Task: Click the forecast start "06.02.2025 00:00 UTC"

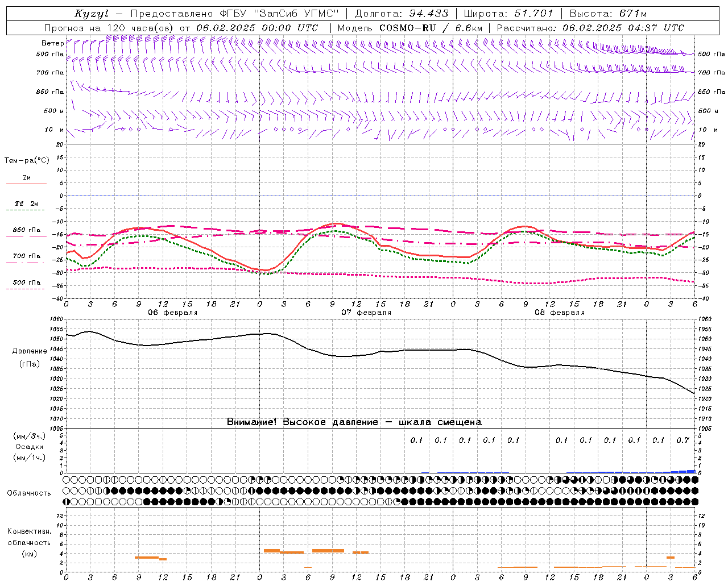Action: [257, 28]
